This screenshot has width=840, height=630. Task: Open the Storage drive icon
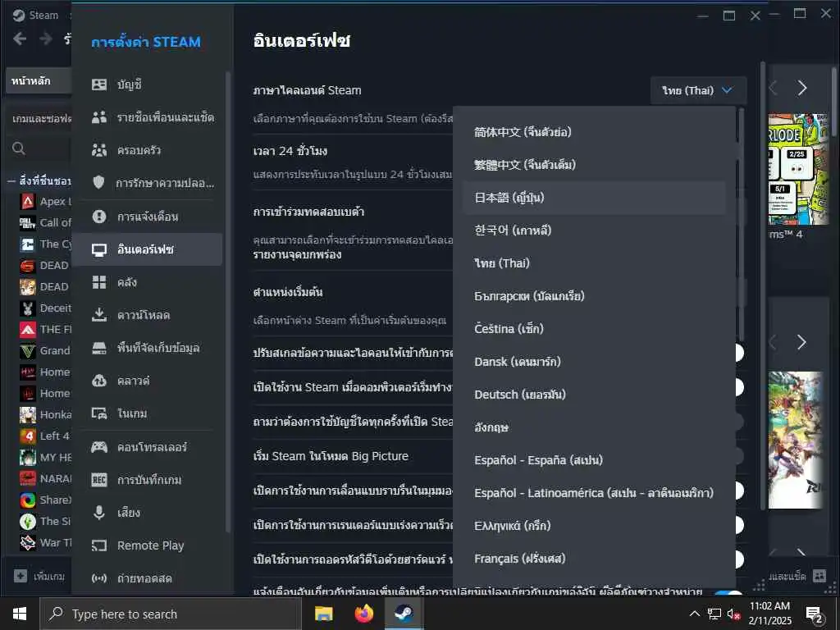pos(99,348)
